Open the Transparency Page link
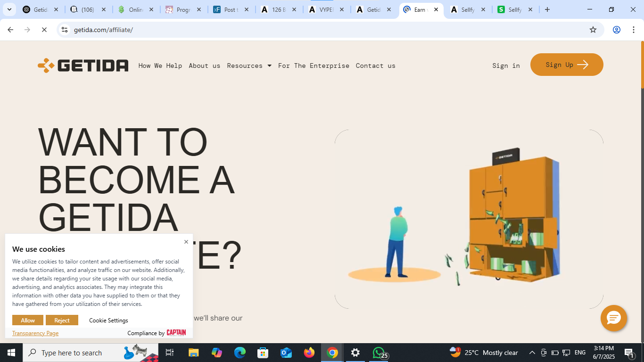The height and width of the screenshot is (362, 644). (x=35, y=333)
